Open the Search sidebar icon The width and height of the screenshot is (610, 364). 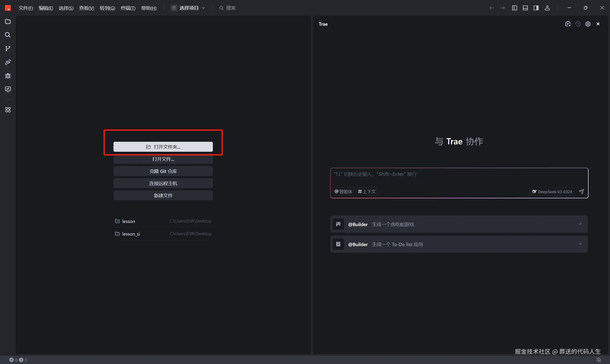[8, 35]
